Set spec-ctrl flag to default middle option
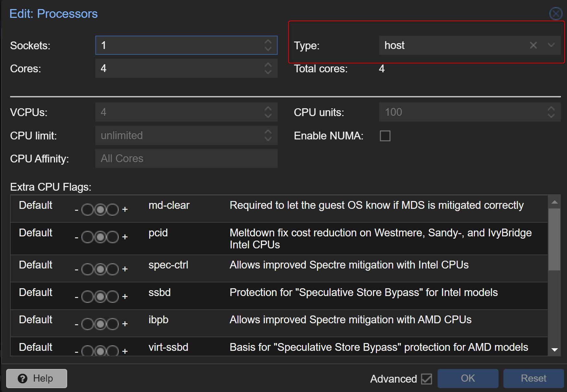 pyautogui.click(x=100, y=269)
